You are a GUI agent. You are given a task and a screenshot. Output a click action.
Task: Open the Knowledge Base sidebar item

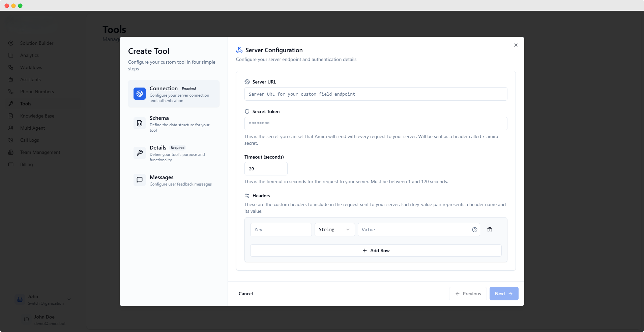pyautogui.click(x=37, y=116)
